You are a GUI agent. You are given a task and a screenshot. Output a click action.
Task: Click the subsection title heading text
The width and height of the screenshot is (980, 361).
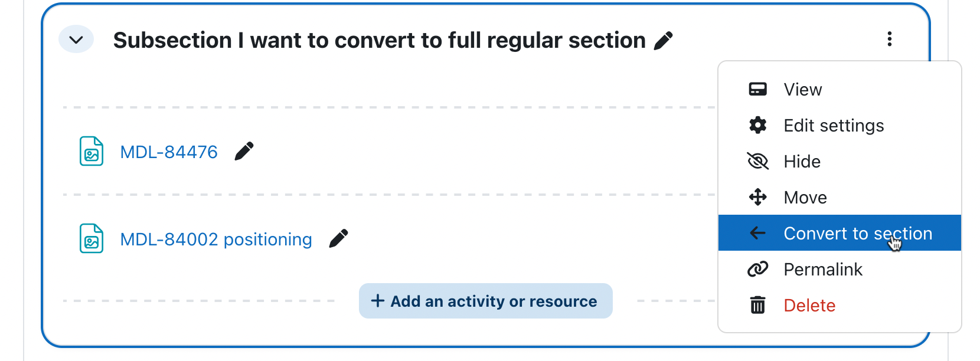click(380, 40)
